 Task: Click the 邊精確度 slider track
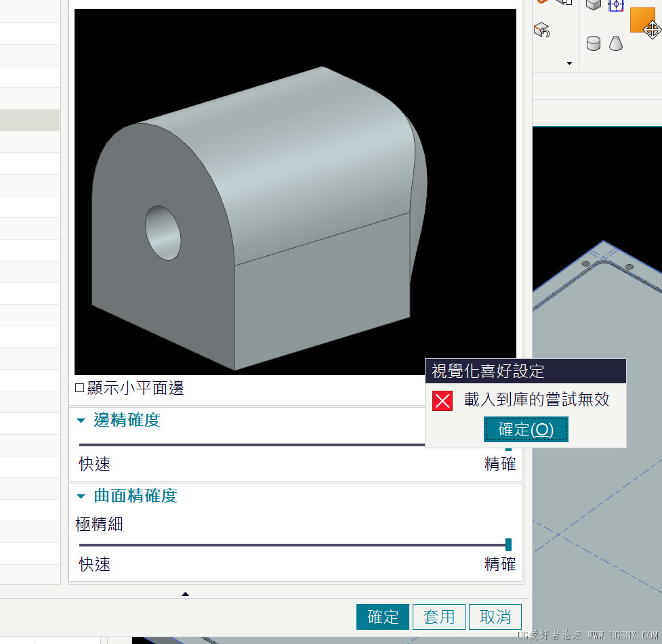click(251, 444)
